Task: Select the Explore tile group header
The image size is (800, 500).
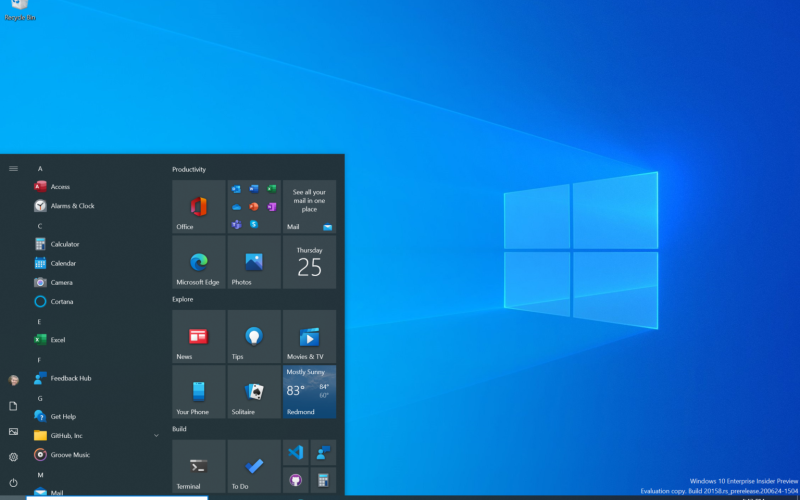Action: (183, 299)
